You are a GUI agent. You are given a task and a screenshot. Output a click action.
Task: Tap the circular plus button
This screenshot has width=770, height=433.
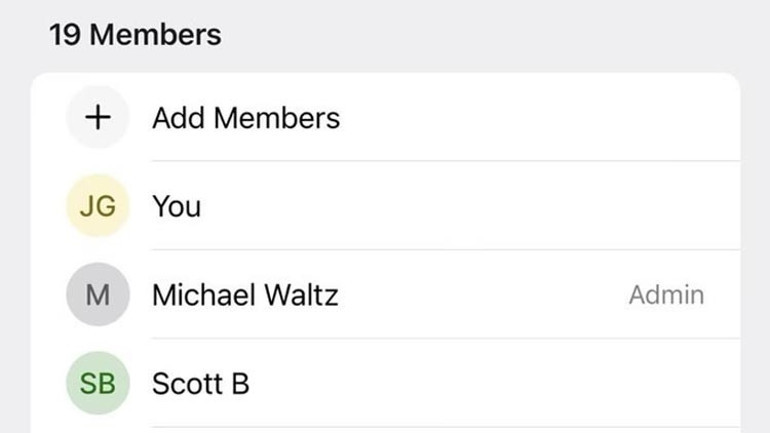pyautogui.click(x=98, y=117)
